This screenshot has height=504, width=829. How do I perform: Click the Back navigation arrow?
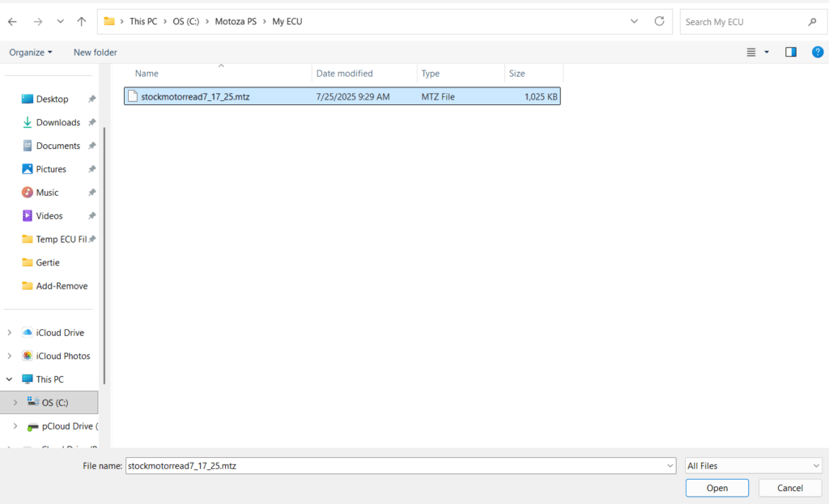tap(12, 22)
